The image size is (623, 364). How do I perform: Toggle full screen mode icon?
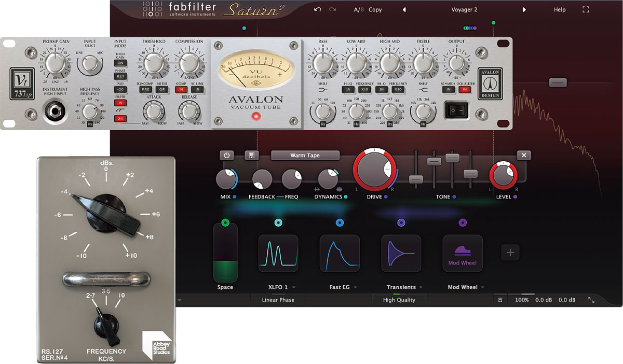click(x=586, y=9)
